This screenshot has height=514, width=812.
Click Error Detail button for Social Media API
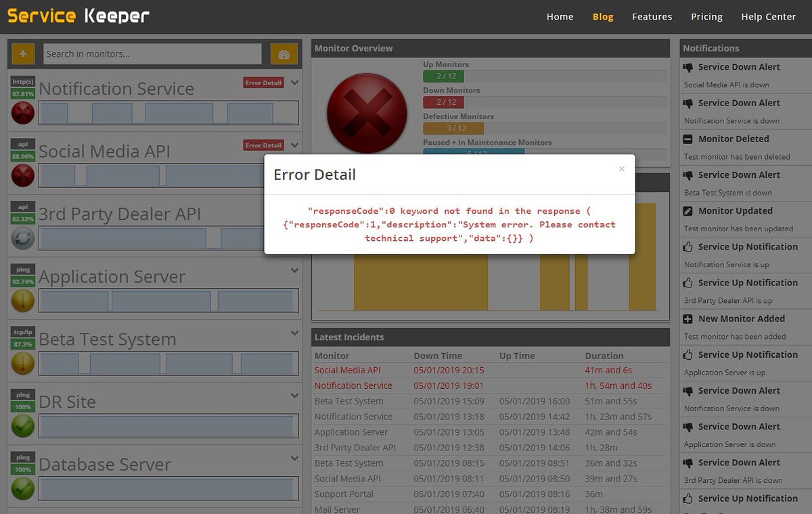click(x=263, y=145)
